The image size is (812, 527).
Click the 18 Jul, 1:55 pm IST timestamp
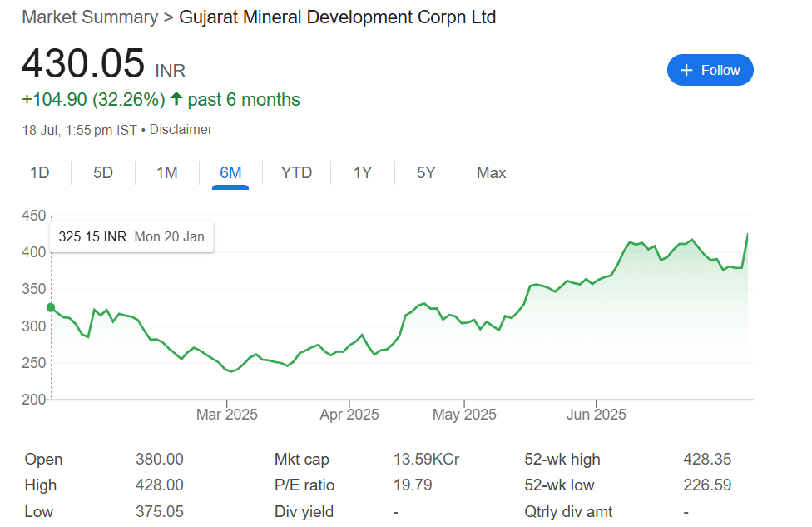coord(79,130)
